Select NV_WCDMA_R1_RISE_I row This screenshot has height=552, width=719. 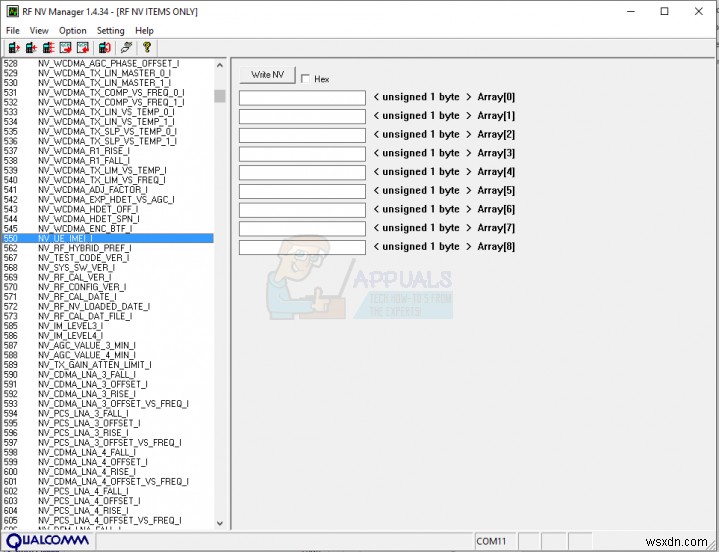(108, 151)
